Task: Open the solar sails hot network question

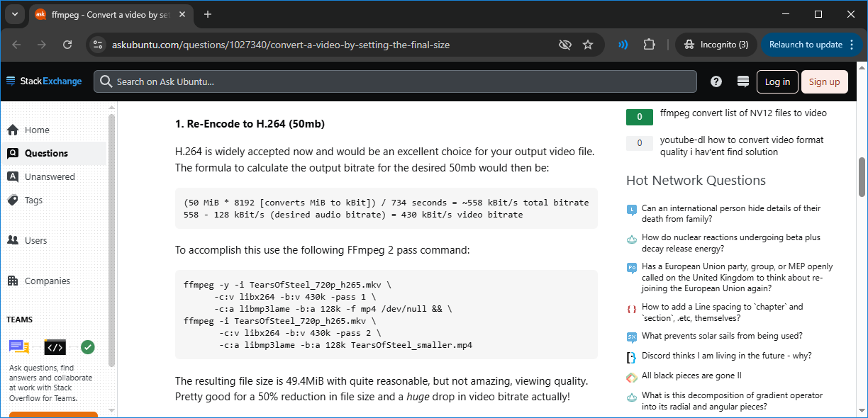Action: [x=722, y=336]
